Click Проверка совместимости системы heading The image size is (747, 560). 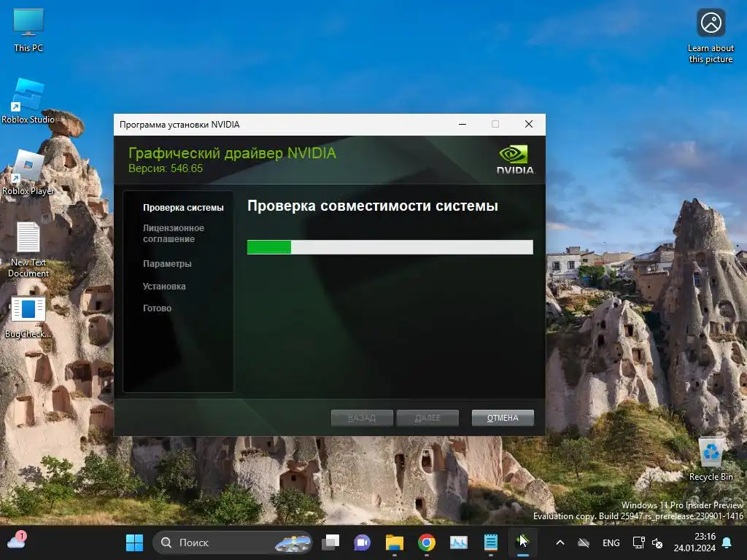coord(373,206)
